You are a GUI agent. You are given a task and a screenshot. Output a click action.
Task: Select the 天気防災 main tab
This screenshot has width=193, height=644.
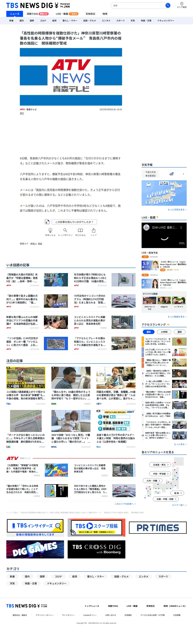pos(90,14)
